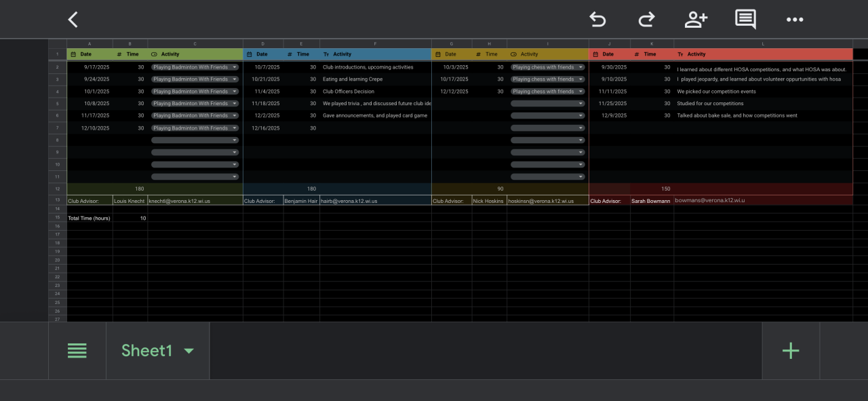Expand the Sheet1 tab dropdown arrow
Screen dimensions: 868x401
tap(189, 351)
